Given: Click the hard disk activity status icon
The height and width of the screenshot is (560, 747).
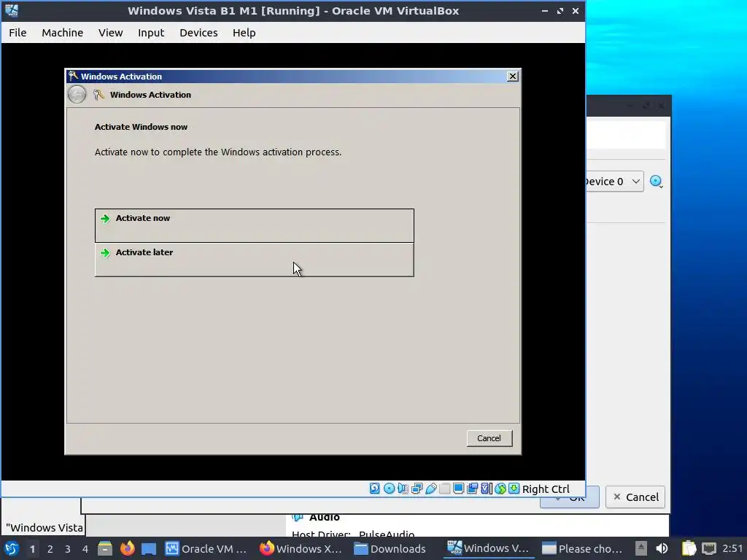Looking at the screenshot, I should point(375,489).
